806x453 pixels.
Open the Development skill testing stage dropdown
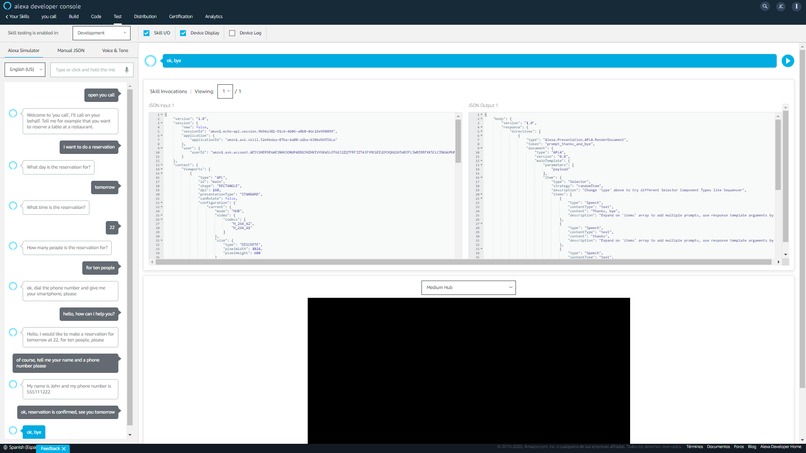(101, 33)
